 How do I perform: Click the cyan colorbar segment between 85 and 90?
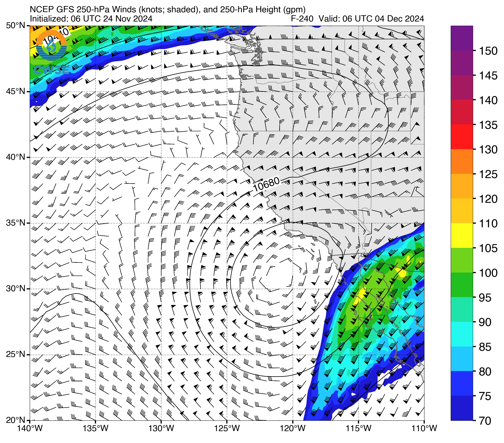point(462,334)
